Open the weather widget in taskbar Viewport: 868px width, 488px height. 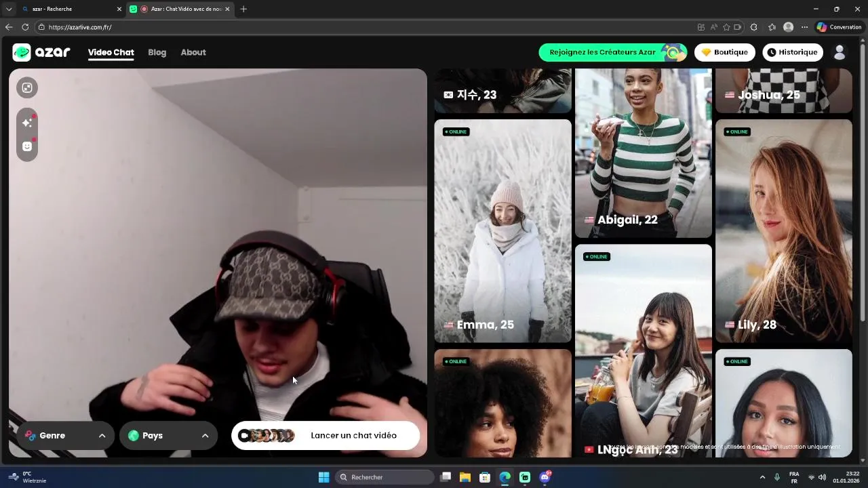28,477
